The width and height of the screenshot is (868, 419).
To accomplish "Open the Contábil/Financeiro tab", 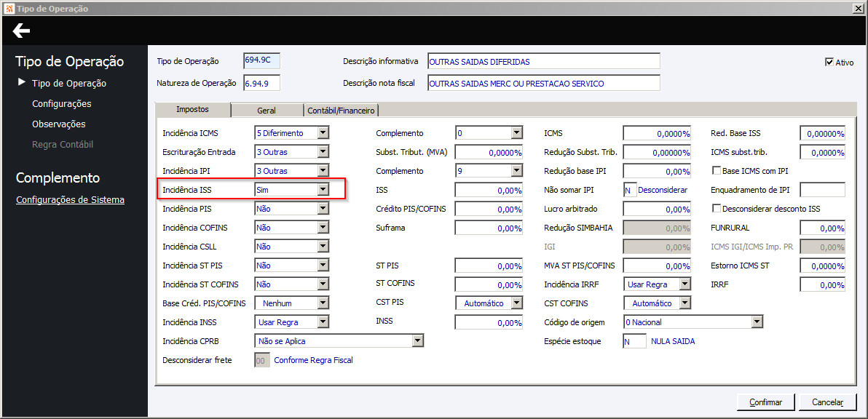I will tap(341, 111).
